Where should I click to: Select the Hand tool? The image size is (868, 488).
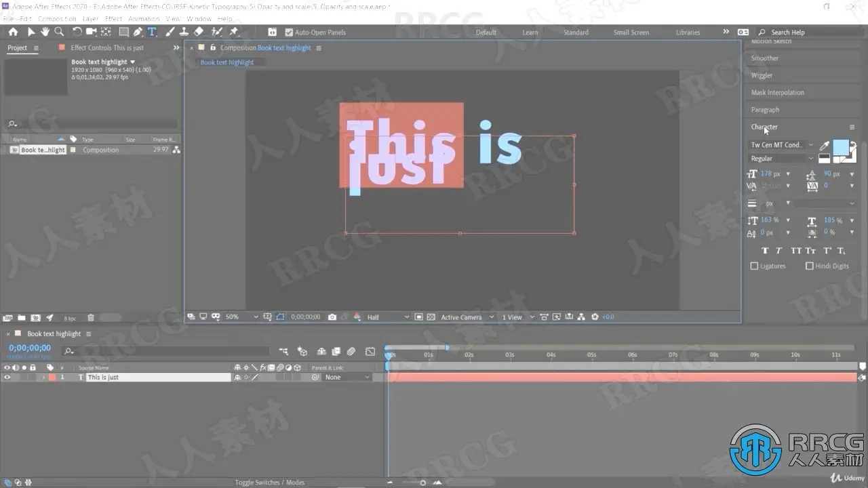45,32
